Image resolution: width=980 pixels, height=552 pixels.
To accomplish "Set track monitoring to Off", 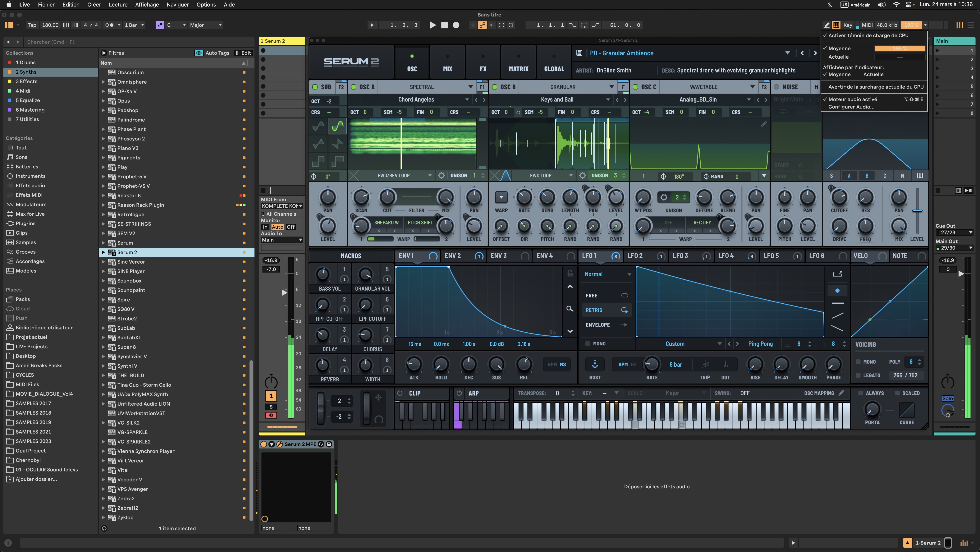I will (291, 227).
